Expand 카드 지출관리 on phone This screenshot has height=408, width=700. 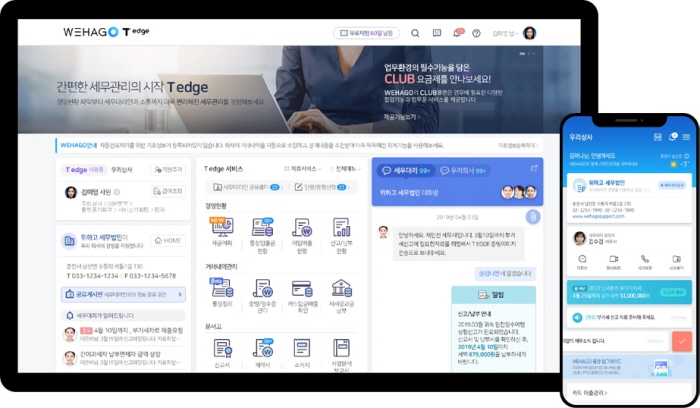[x=589, y=393]
